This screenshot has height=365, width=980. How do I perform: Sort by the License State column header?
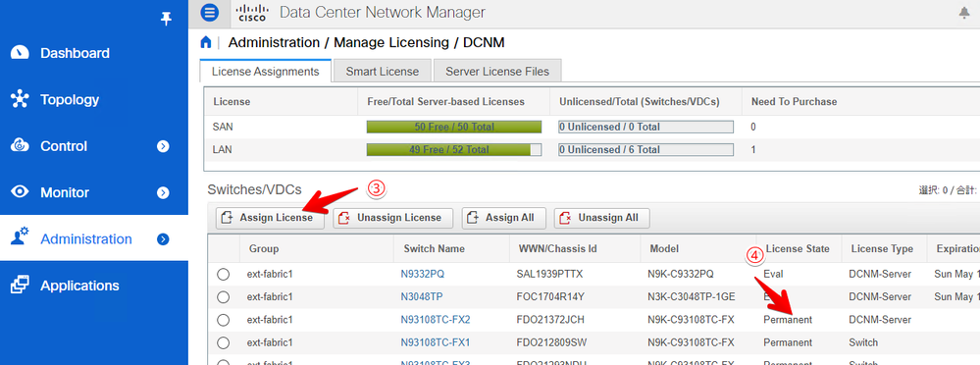click(x=799, y=249)
